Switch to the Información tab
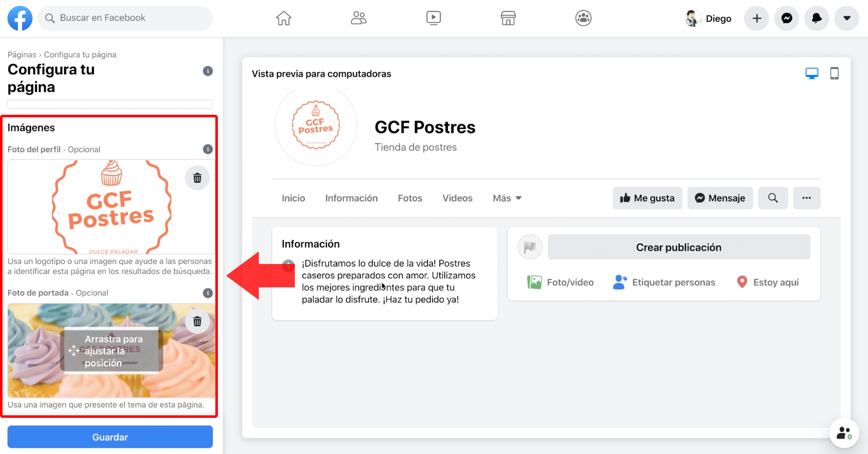The image size is (868, 454). (351, 197)
